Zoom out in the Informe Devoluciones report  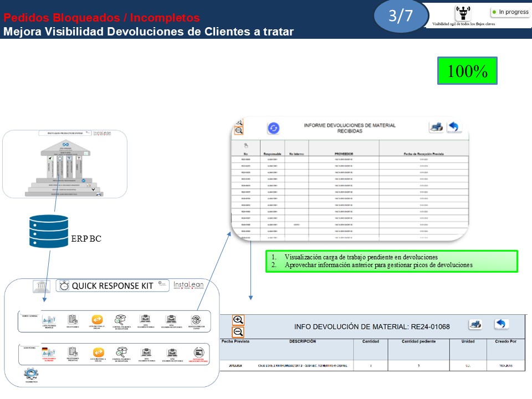[x=239, y=131]
